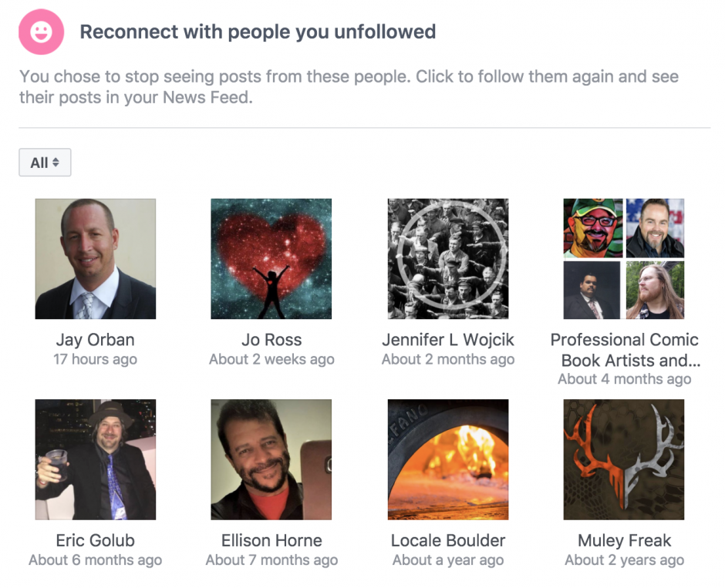725x588 pixels.
Task: Open the Eric Golub name link
Action: pyautogui.click(x=95, y=540)
